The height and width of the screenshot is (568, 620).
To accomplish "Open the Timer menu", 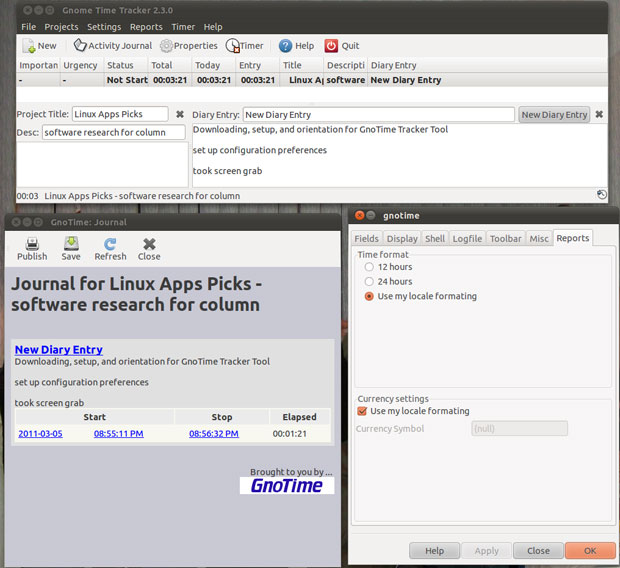I will pos(183,27).
